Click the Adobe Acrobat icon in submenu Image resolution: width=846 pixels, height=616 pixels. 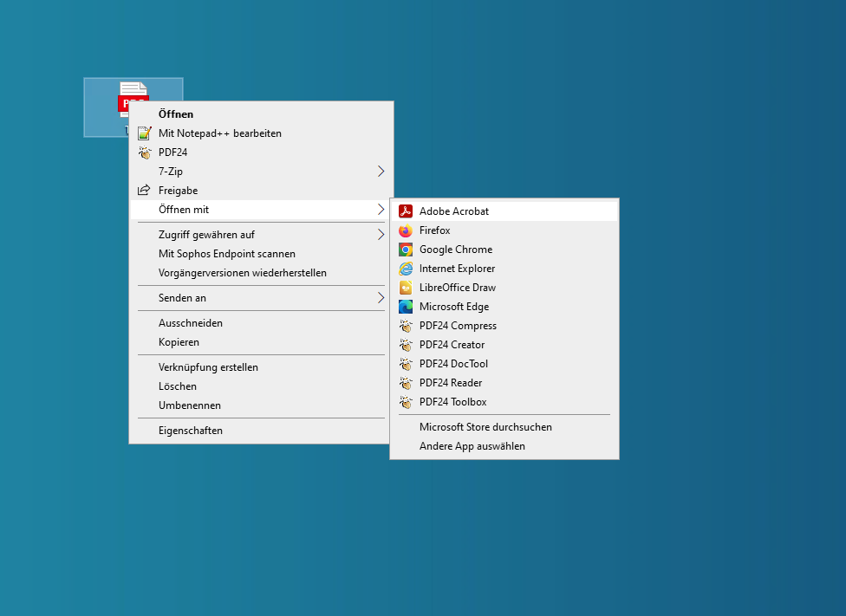pos(405,211)
